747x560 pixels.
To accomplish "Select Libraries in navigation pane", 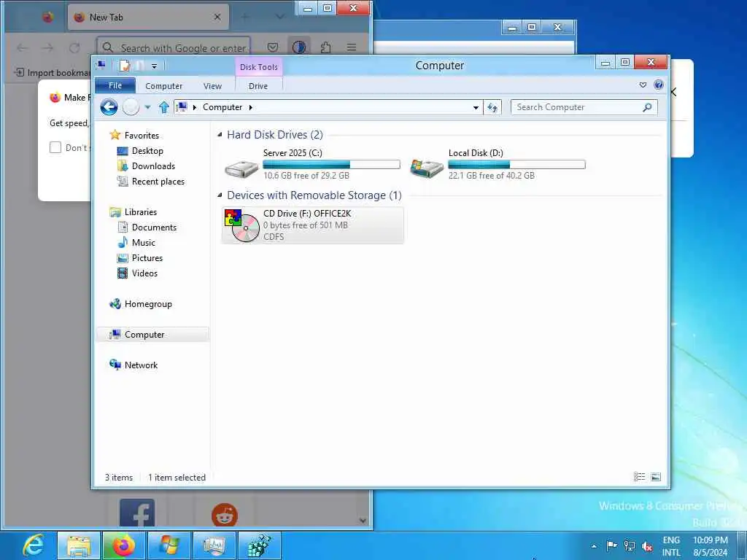I will [x=141, y=212].
